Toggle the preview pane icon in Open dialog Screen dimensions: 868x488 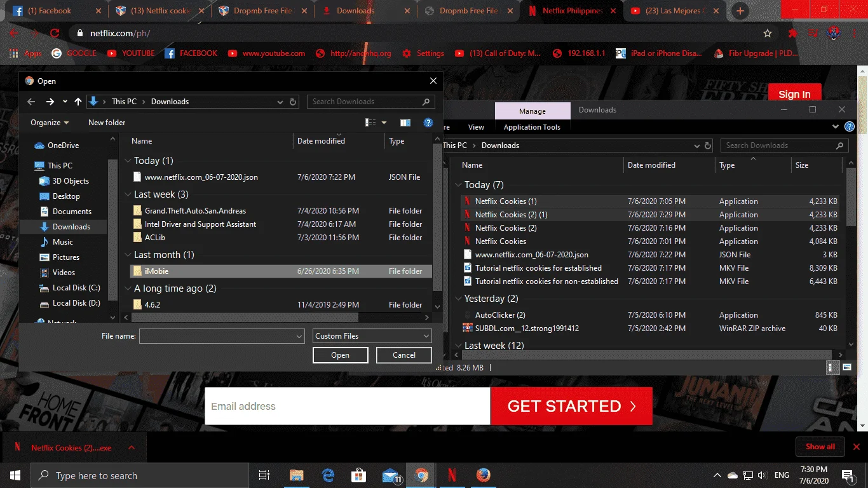click(x=405, y=123)
